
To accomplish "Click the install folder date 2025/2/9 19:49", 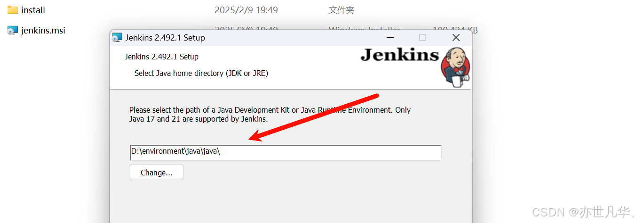I will 246,10.
